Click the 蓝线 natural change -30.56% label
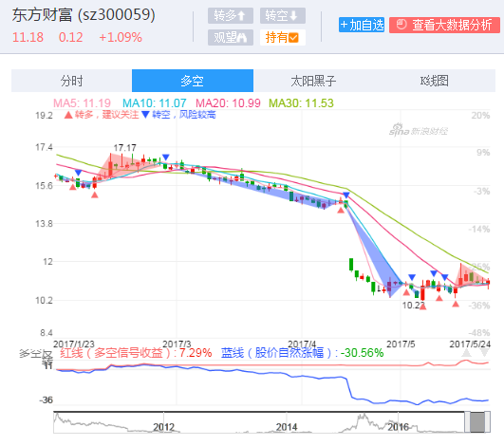Image resolution: width=504 pixels, height=446 pixels. tap(302, 353)
